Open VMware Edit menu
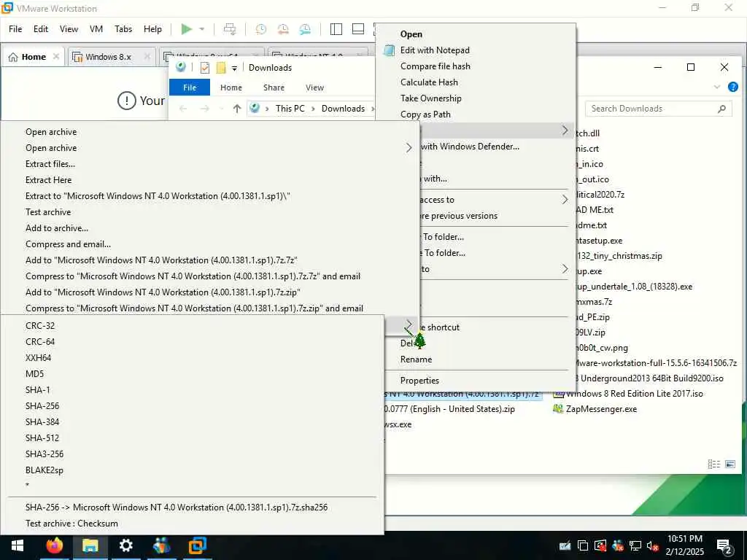This screenshot has width=747, height=560. pos(41,29)
